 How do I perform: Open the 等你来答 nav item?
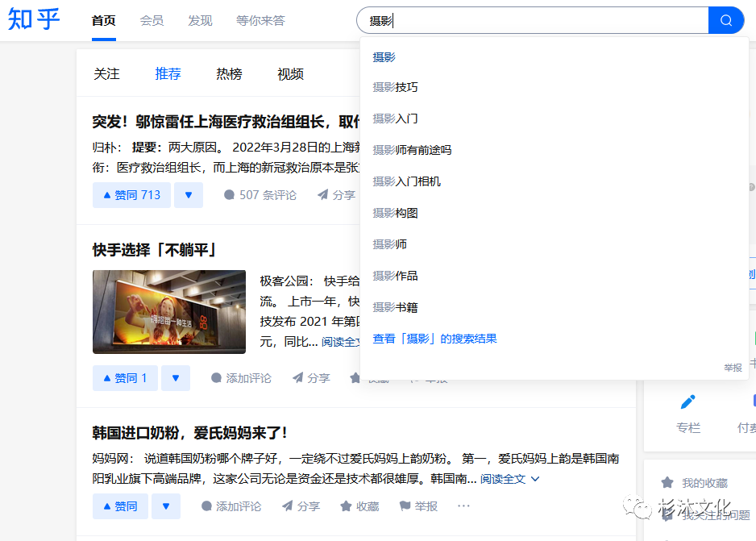pyautogui.click(x=260, y=21)
